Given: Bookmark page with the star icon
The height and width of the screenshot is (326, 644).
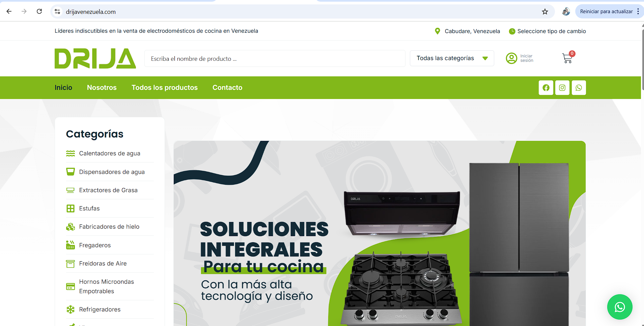Looking at the screenshot, I should (545, 12).
